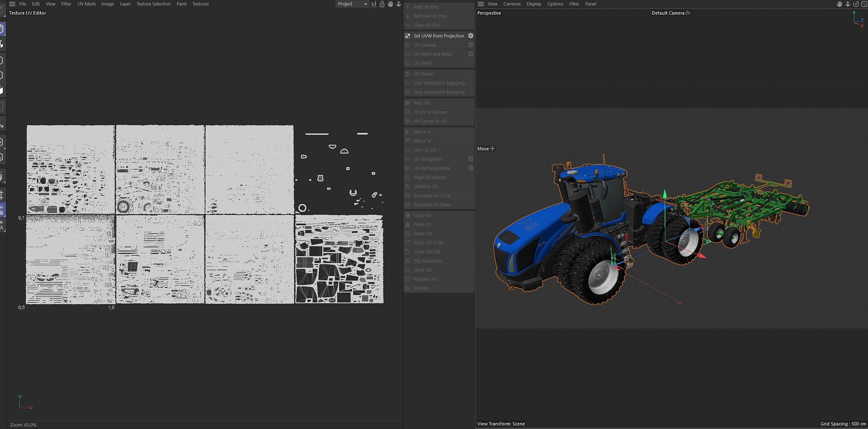Click the Remap... command
The image size is (868, 429).
tap(439, 288)
